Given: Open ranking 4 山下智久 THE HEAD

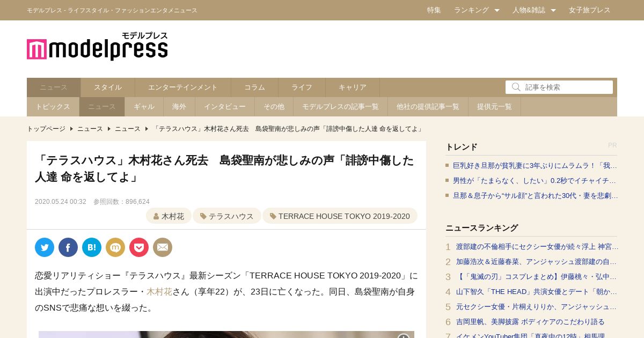Looking at the screenshot, I should 537,292.
